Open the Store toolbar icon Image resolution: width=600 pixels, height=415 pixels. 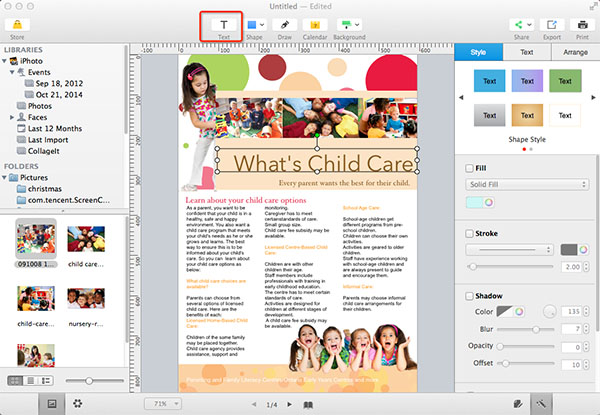[x=17, y=25]
